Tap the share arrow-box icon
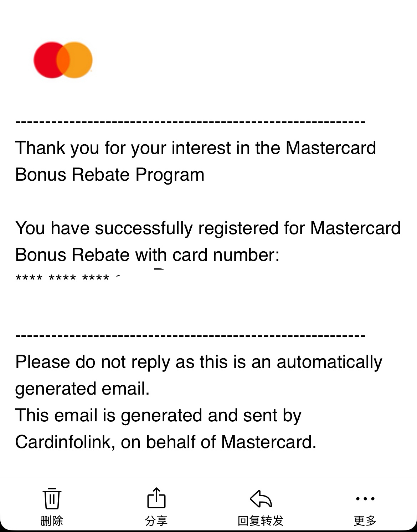417x532 pixels. pos(156,498)
